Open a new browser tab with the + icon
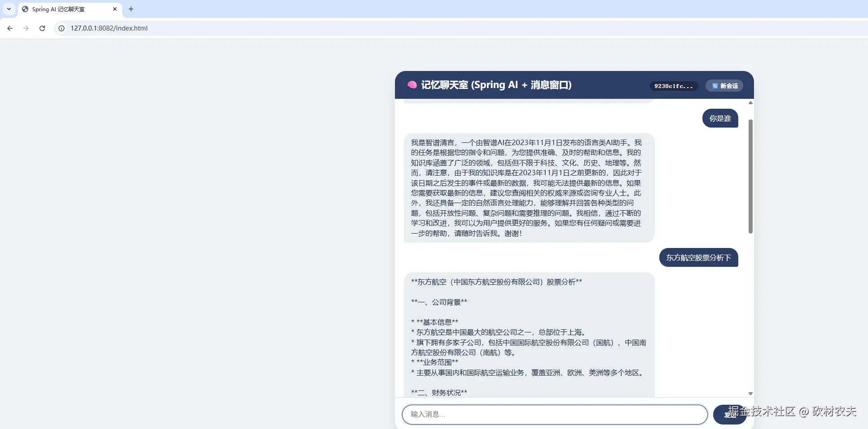This screenshot has width=868, height=429. [131, 9]
